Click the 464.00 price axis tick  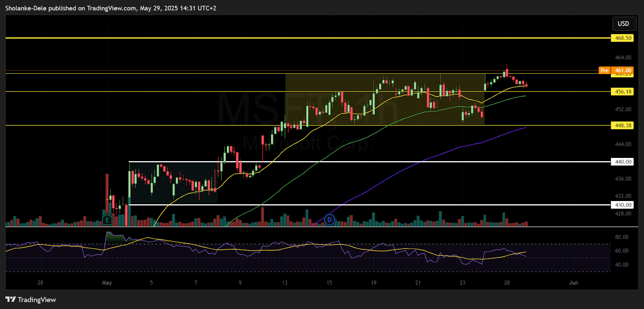click(623, 58)
